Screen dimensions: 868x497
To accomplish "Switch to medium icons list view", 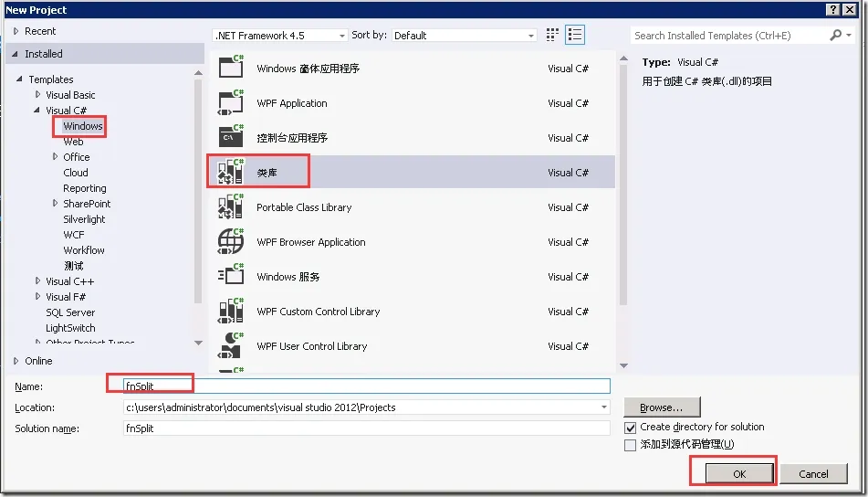I will [575, 35].
